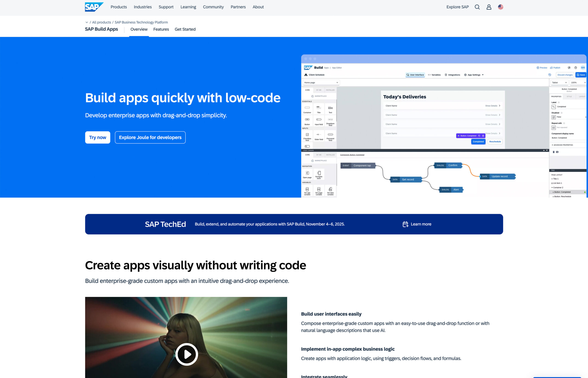Viewport: 588px width, 378px height.
Task: Switch to the Get Started tab
Action: (x=185, y=29)
